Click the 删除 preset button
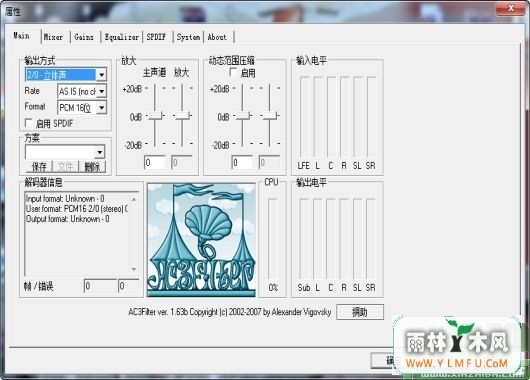The width and height of the screenshot is (530, 380). pos(92,166)
